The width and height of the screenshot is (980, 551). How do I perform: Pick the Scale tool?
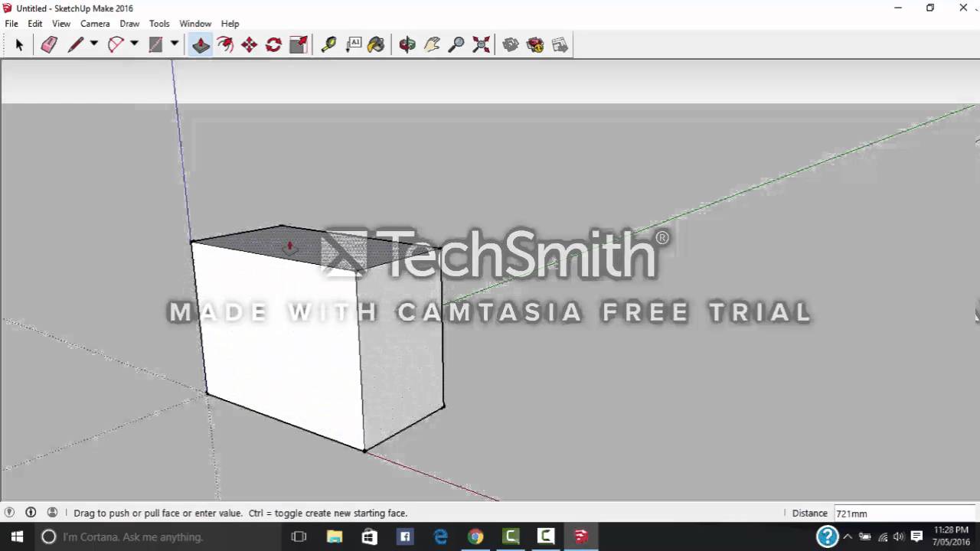pos(299,45)
